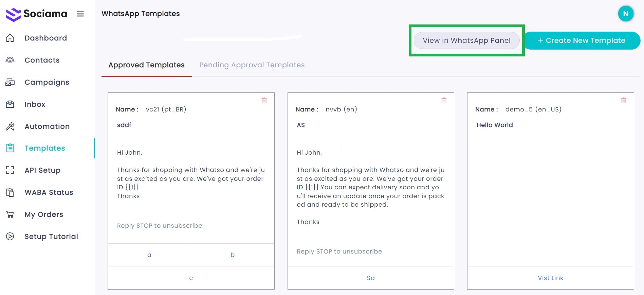The width and height of the screenshot is (644, 295).
Task: Click the Sociama logo
Action: (37, 14)
